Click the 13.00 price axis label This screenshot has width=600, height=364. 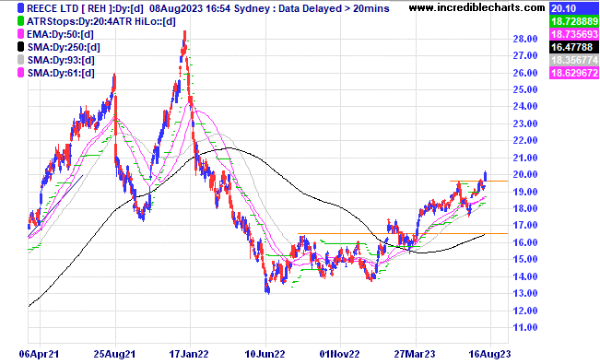pos(525,294)
